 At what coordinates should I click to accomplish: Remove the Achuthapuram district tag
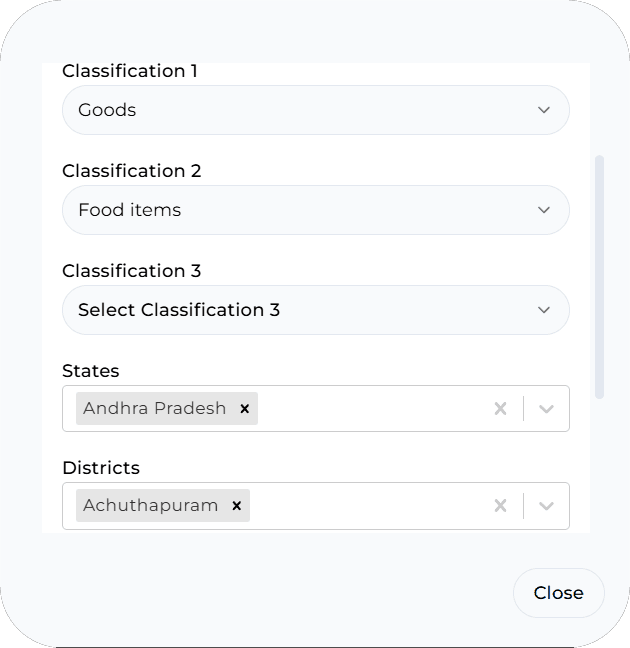tap(237, 506)
